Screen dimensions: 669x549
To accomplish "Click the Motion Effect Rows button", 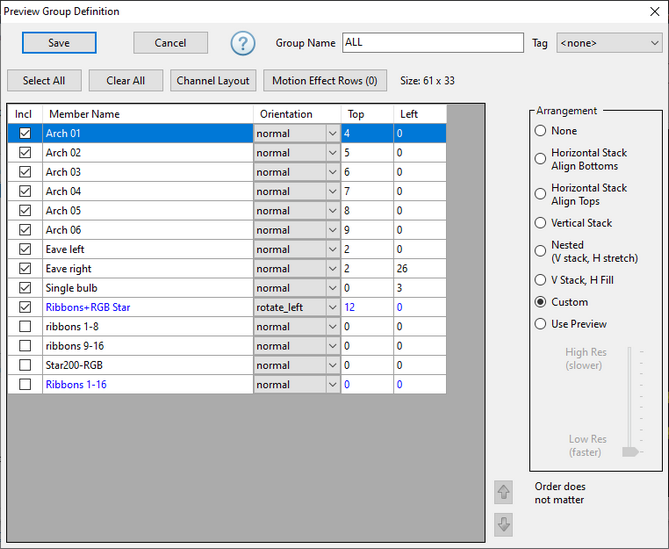I will (325, 81).
